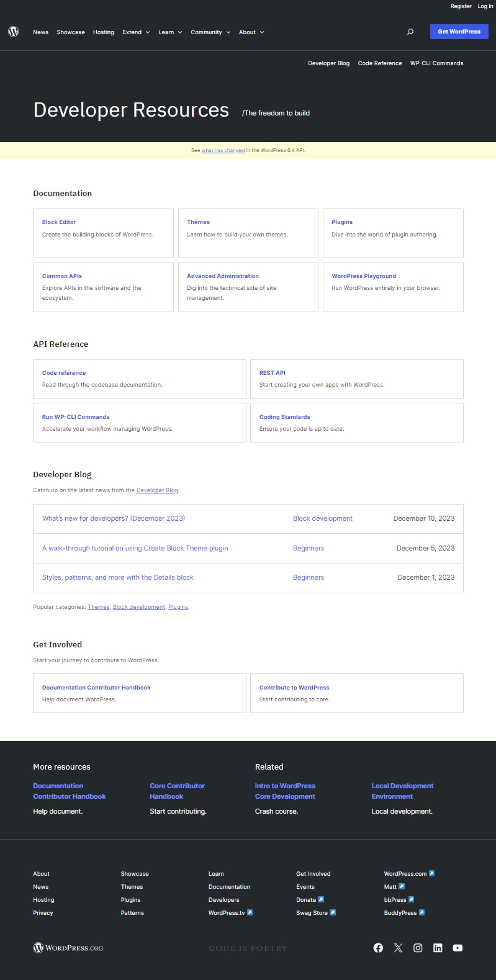Open the Code reference API card
This screenshot has width=496, height=980.
tap(140, 379)
